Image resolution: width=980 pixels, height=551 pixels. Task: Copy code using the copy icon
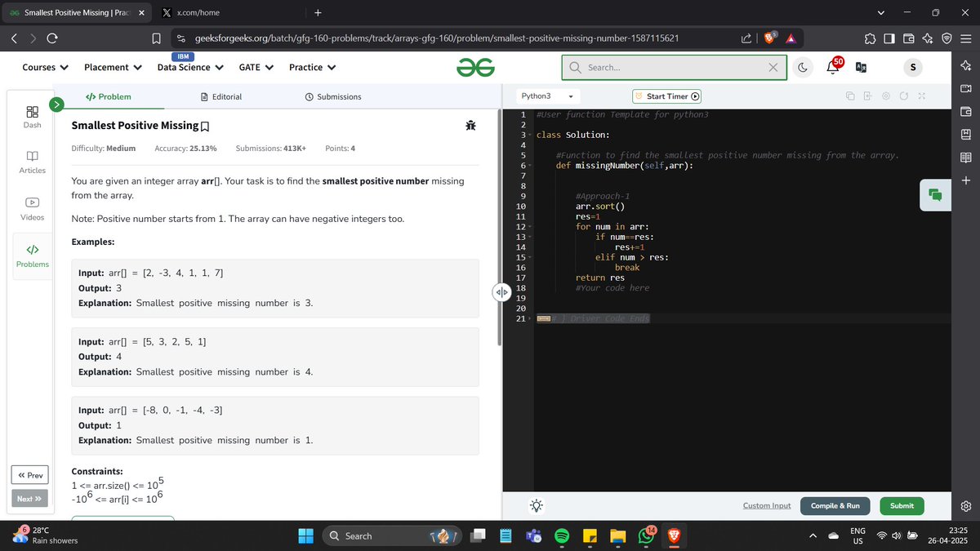click(850, 96)
